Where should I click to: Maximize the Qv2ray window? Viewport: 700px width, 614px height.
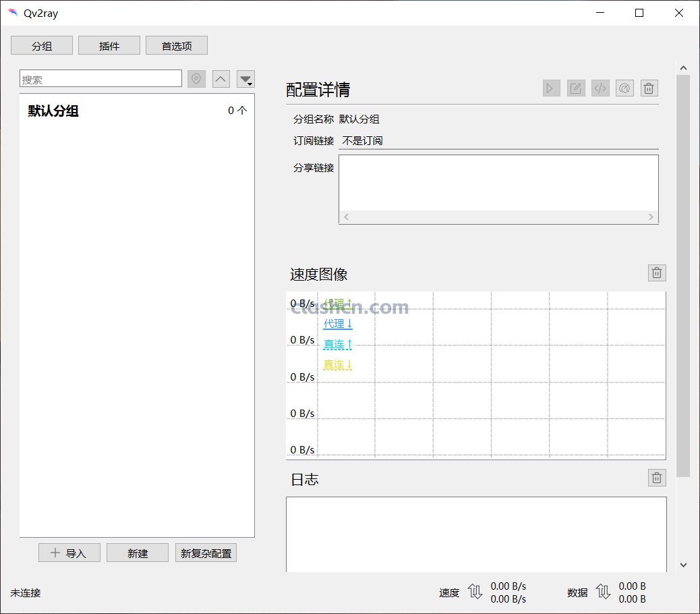click(x=639, y=13)
